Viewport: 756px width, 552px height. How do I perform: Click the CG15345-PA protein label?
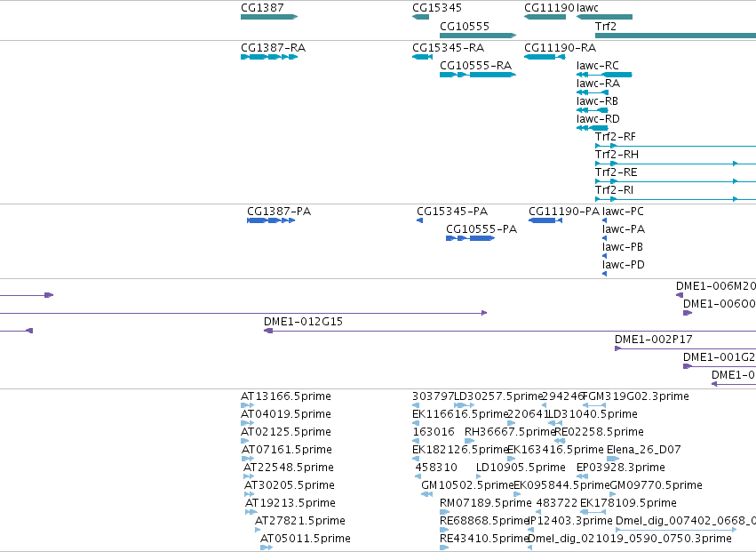(452, 212)
